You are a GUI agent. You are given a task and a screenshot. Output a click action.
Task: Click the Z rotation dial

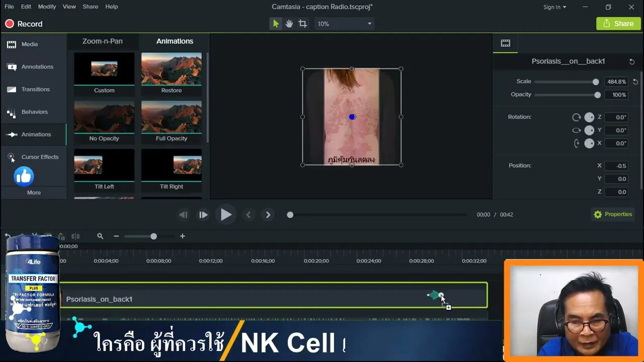(589, 117)
